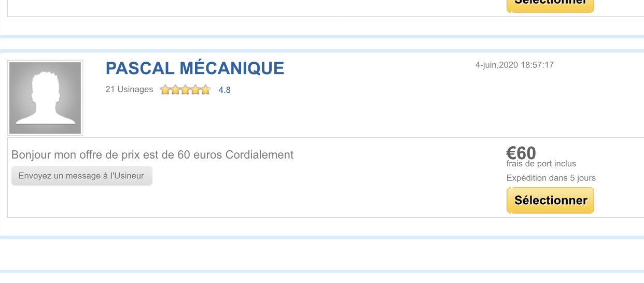
Task: Open the 4.8 rating score
Action: click(x=225, y=90)
